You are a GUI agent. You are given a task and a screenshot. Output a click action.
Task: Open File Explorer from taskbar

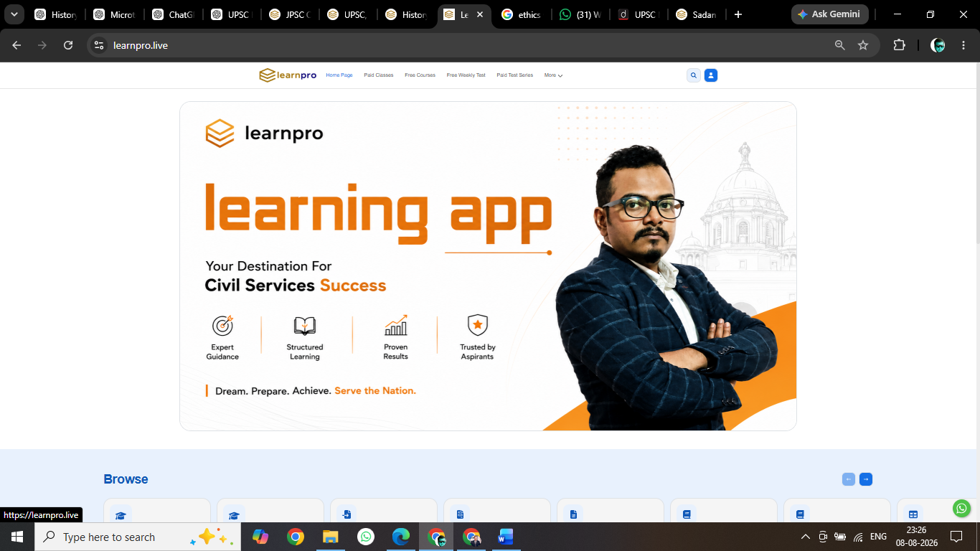[x=330, y=537]
